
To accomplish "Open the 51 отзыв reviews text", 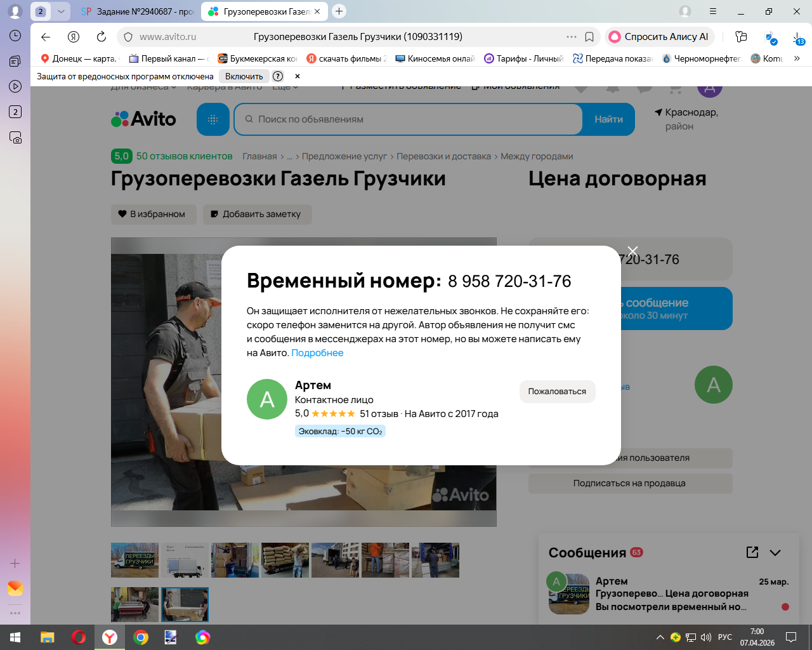I will (x=379, y=414).
